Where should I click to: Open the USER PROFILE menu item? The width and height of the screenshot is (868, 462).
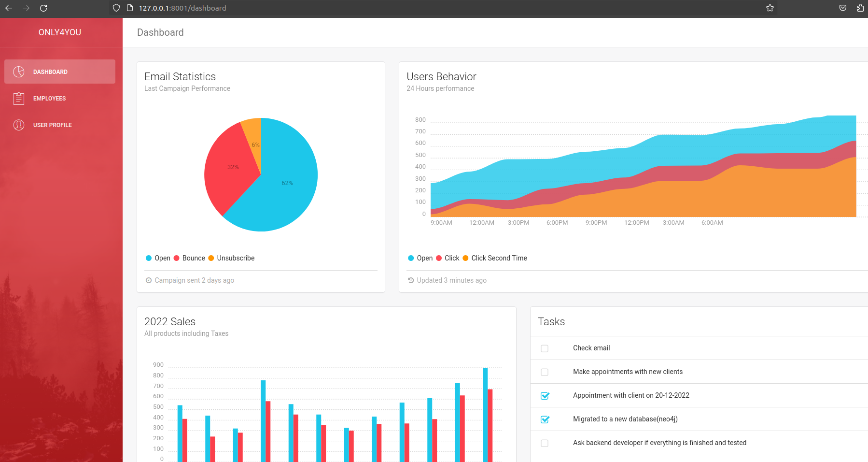pos(60,125)
